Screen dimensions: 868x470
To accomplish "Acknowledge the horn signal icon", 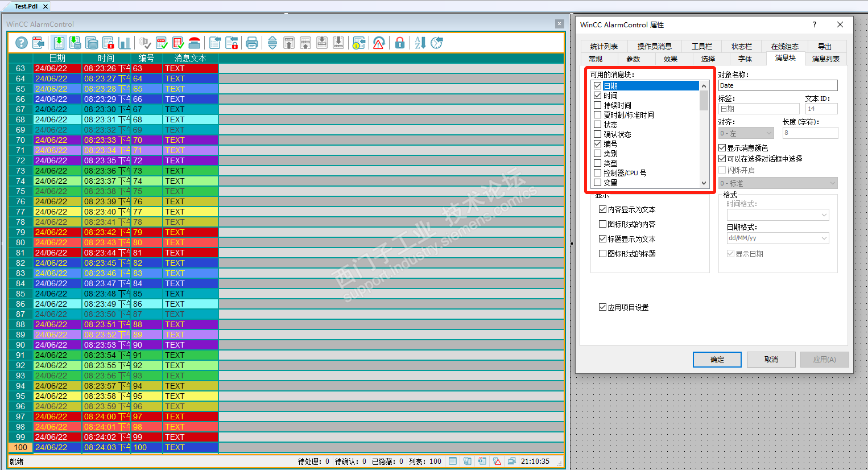I will pos(145,43).
